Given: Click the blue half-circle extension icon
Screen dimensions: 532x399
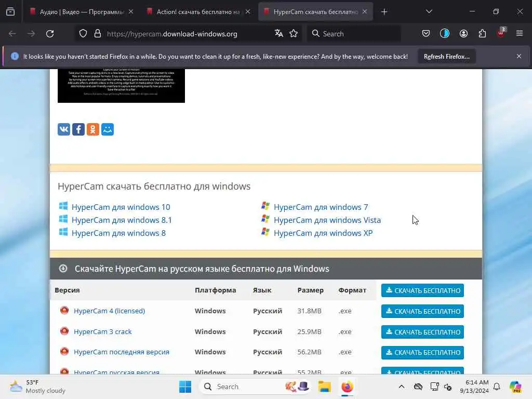Looking at the screenshot, I should tap(445, 33).
